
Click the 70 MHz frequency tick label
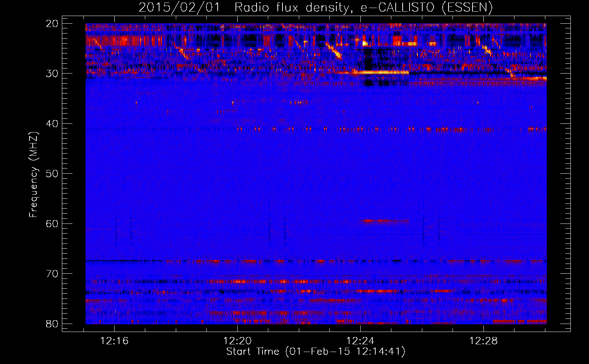(x=52, y=274)
